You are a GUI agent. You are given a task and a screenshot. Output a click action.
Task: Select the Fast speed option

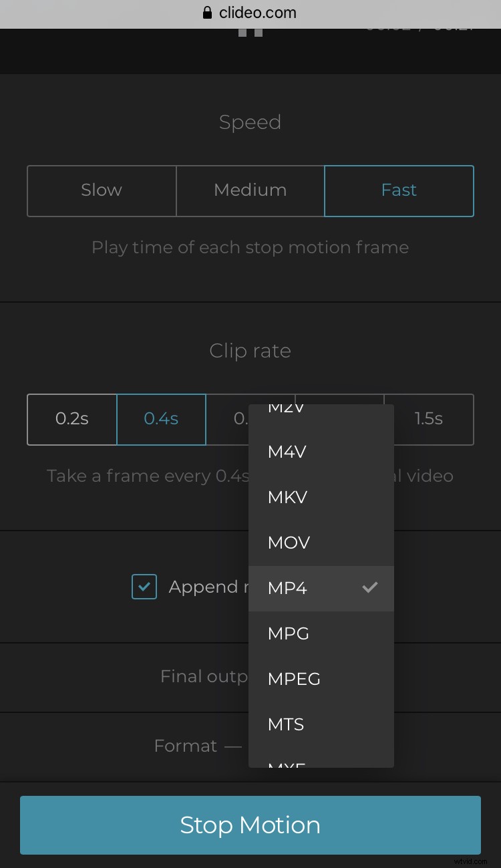399,190
